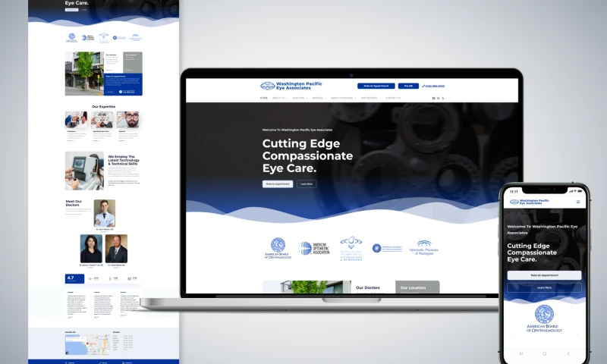Click the Washington Pacific Eye Associates logo on laptop

click(x=291, y=86)
